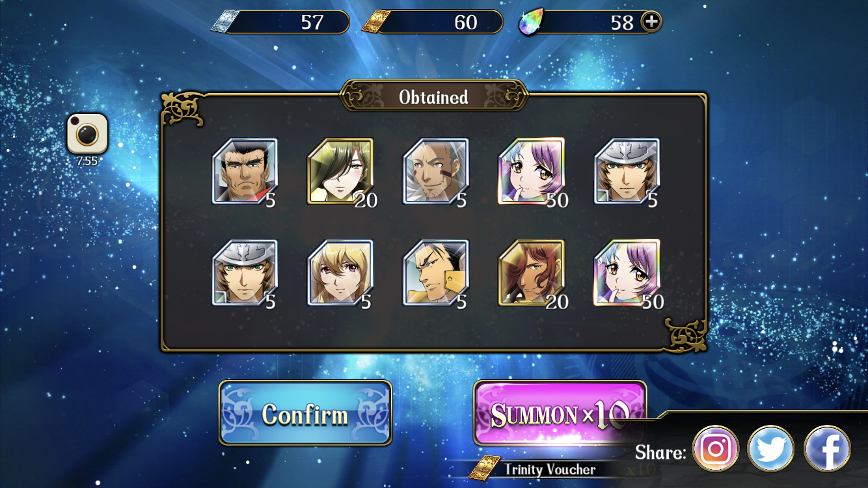
Task: Share result to Instagram
Action: click(x=716, y=448)
